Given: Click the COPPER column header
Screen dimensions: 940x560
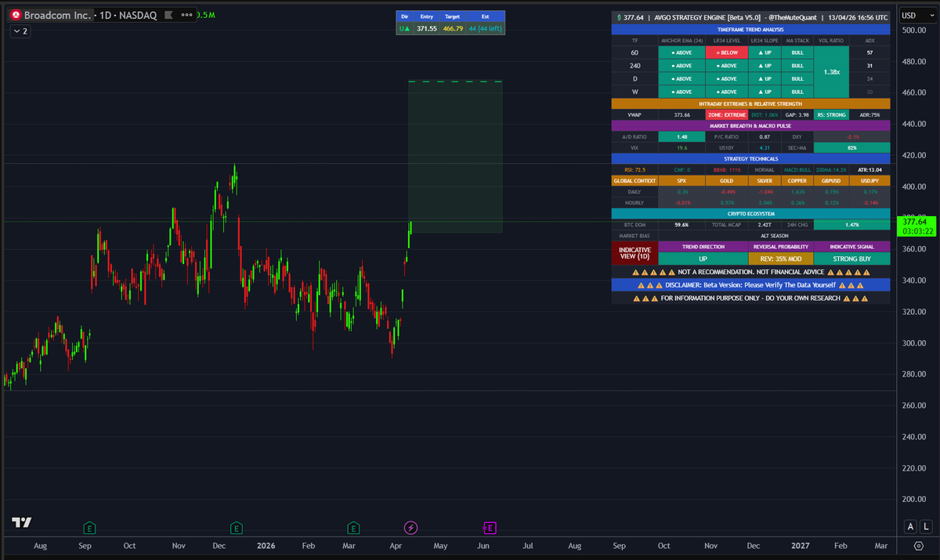Looking at the screenshot, I should click(x=797, y=180).
